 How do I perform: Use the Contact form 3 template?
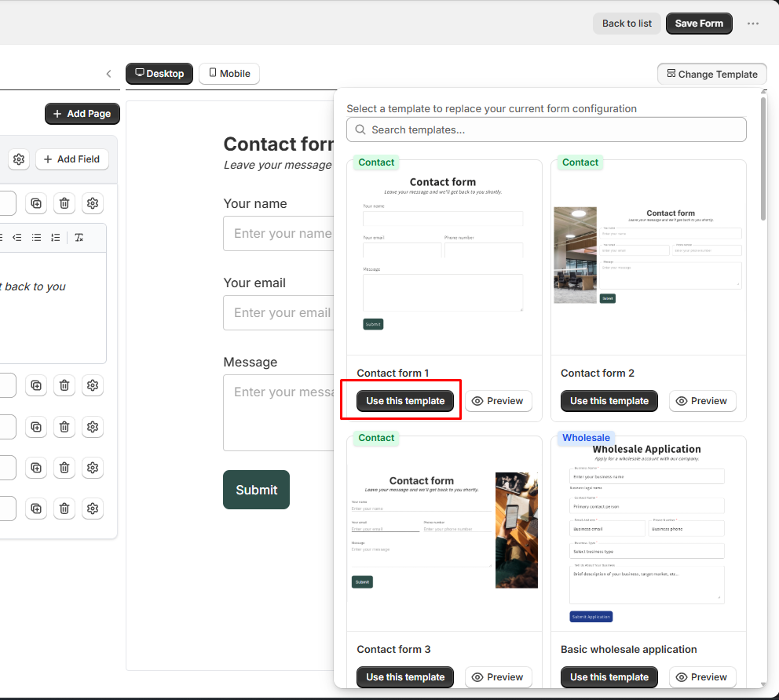tap(405, 676)
